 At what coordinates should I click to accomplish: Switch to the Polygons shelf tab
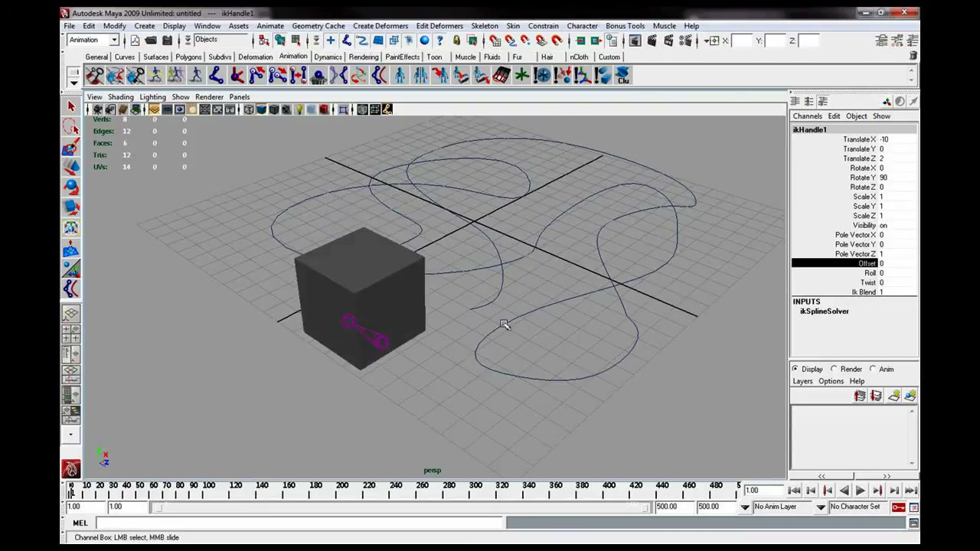[x=188, y=57]
